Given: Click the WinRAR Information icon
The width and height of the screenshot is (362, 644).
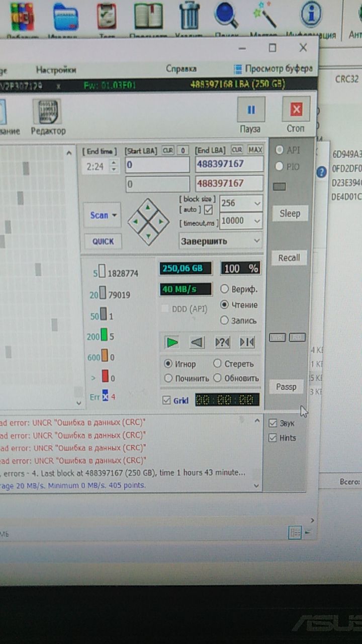Looking at the screenshot, I should pyautogui.click(x=312, y=14).
